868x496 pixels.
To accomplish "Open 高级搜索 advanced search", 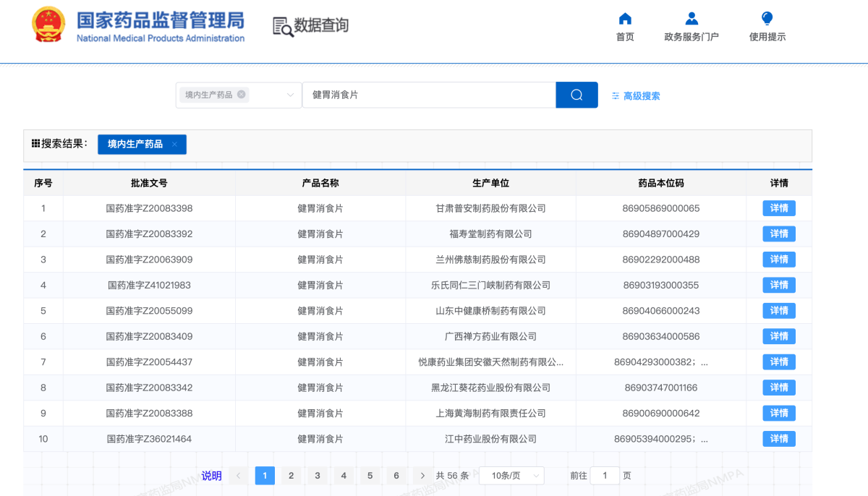I will [x=636, y=95].
